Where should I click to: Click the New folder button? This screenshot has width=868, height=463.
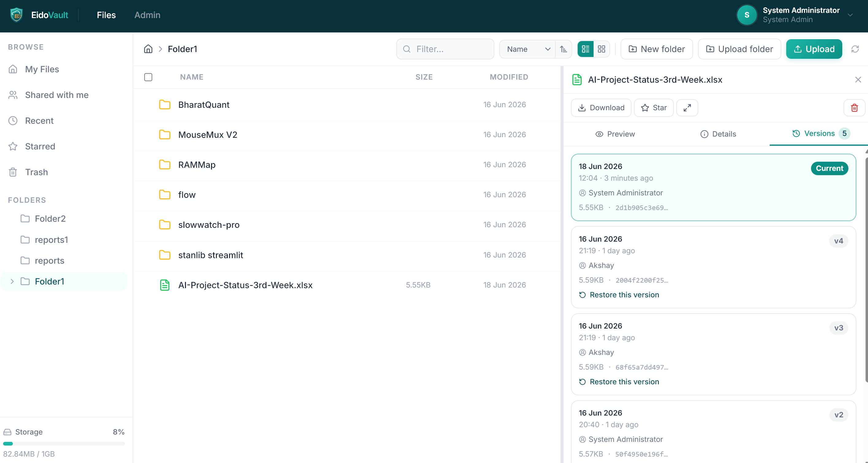[x=656, y=49]
